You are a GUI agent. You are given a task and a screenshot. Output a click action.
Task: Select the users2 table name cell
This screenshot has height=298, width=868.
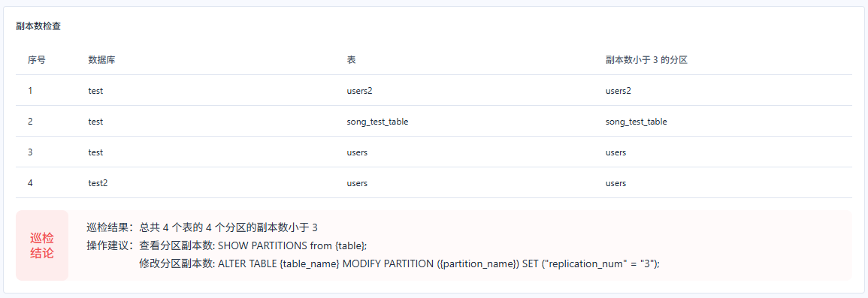pos(359,91)
